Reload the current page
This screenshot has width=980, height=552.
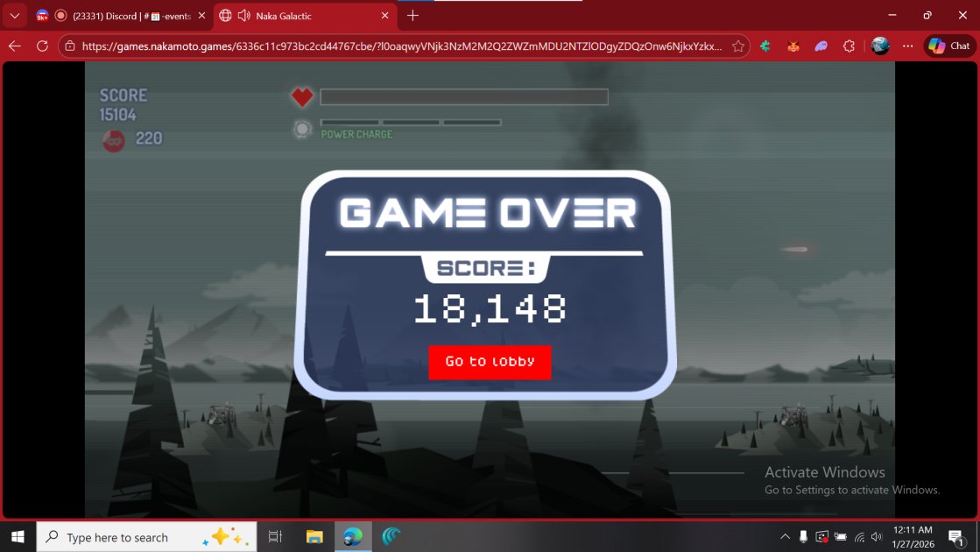(x=42, y=46)
